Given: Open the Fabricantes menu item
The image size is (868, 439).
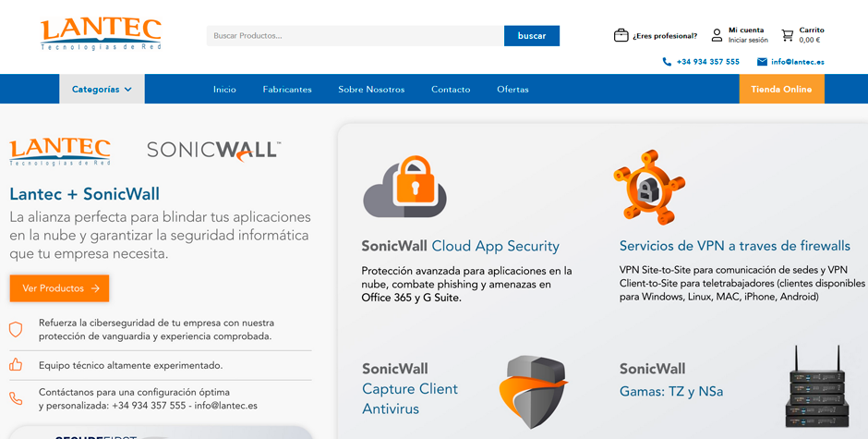Looking at the screenshot, I should (x=287, y=90).
